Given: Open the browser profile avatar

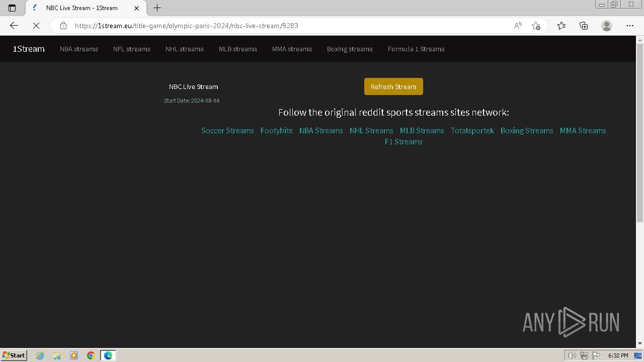Looking at the screenshot, I should coord(607,26).
